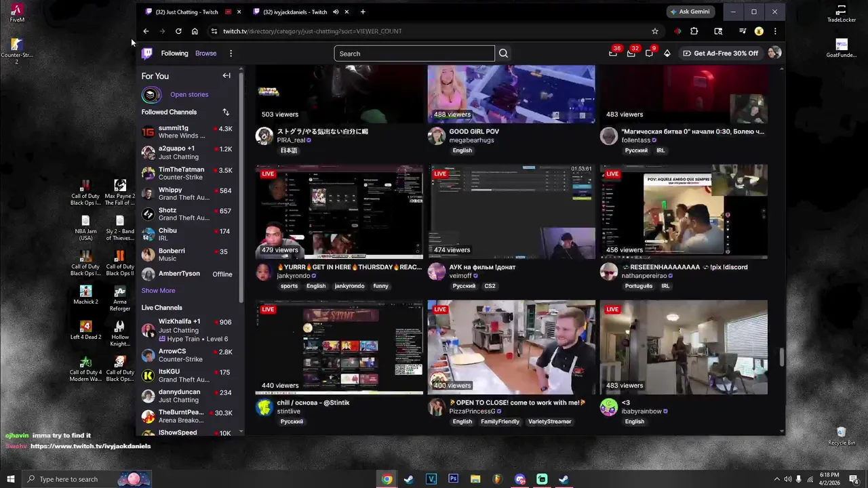Bookmark this page with the star

654,31
